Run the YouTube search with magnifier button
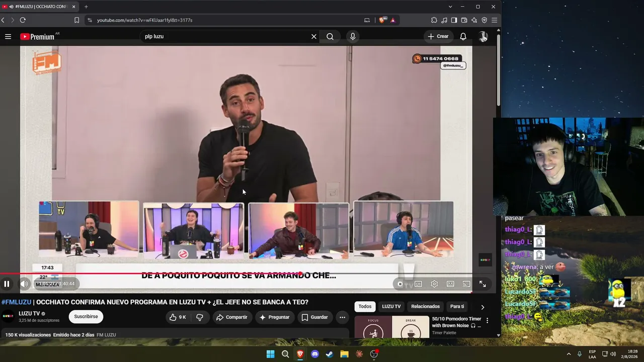This screenshot has width=644, height=362. tap(330, 36)
